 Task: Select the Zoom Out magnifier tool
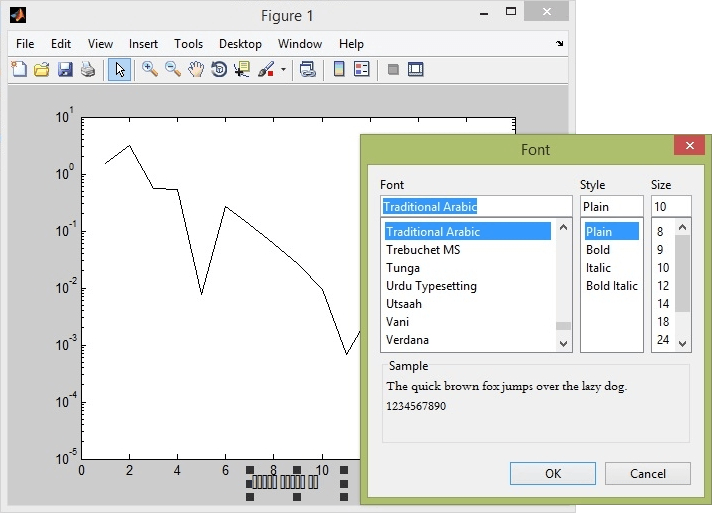click(173, 69)
